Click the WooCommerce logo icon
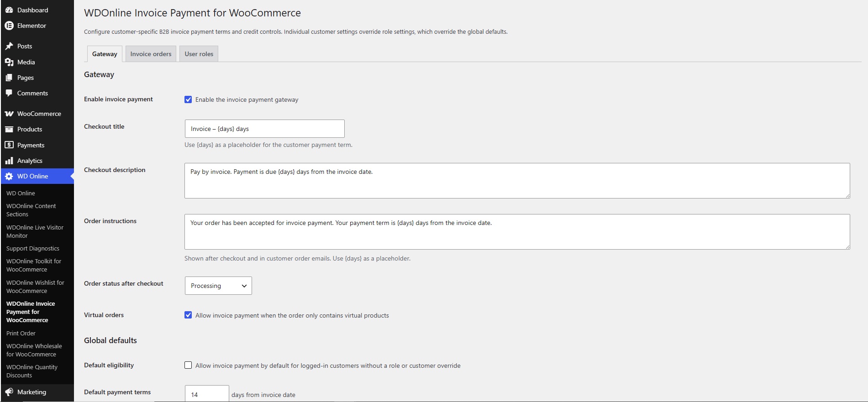Viewport: 868px width, 402px height. tap(9, 114)
